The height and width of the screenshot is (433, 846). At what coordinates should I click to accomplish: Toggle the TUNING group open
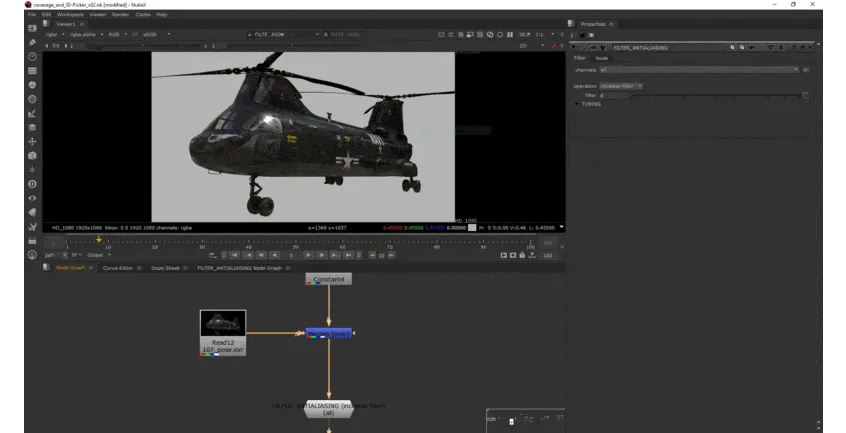(x=576, y=104)
